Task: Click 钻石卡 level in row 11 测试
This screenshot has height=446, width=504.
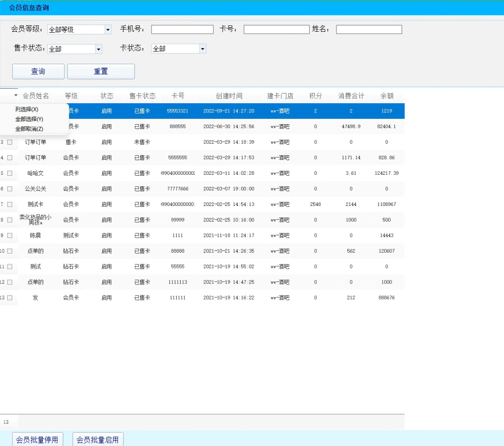Action: coord(71,267)
